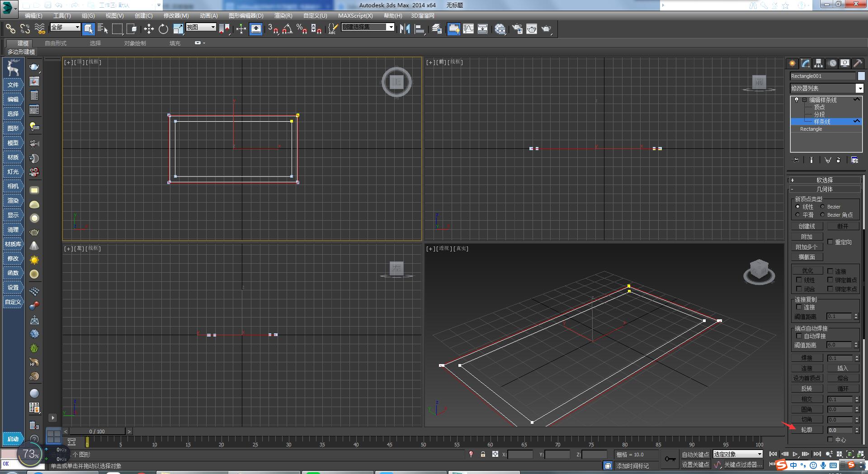Click the 创建线 button

click(x=807, y=226)
